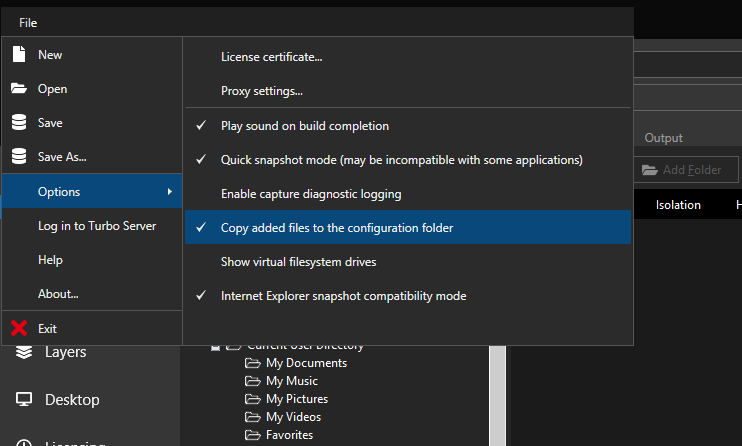Select the Desktop monitor icon in sidebar
Image resolution: width=742 pixels, height=446 pixels.
pos(24,400)
